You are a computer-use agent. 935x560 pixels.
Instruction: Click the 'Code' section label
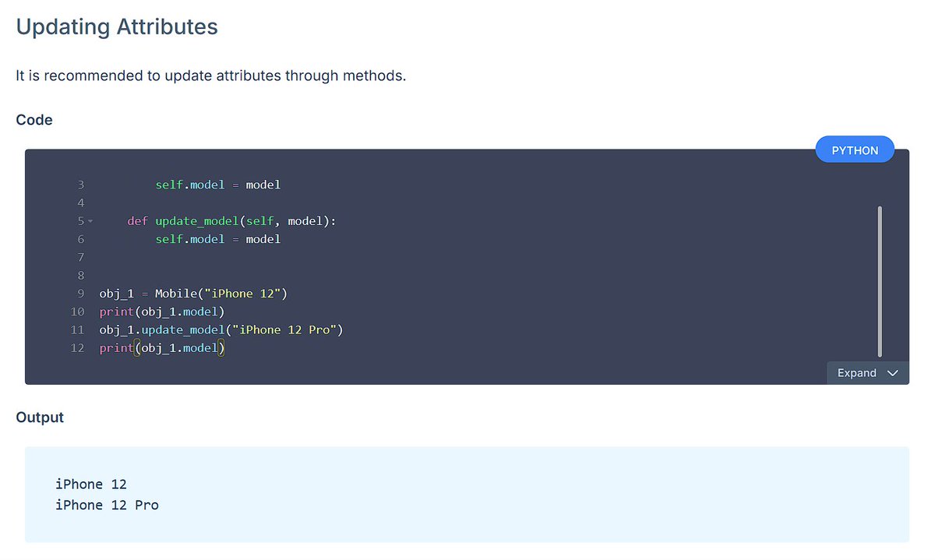click(x=34, y=120)
